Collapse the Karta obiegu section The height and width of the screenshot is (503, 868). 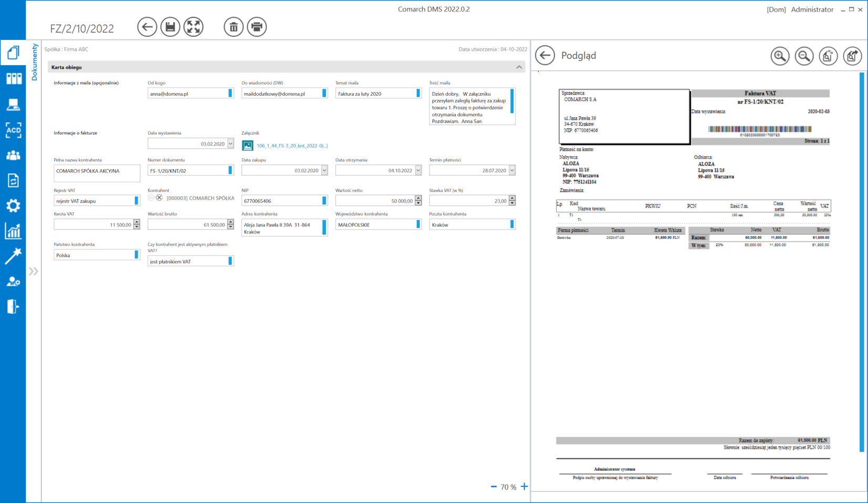pos(519,67)
